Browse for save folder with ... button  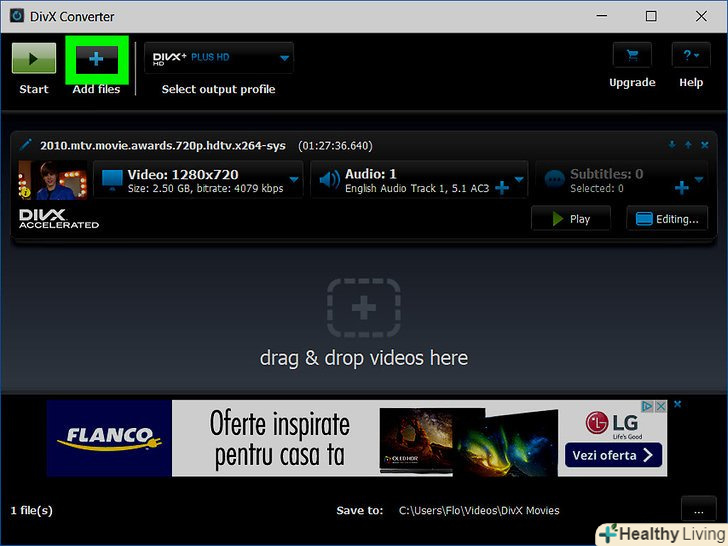pyautogui.click(x=699, y=510)
